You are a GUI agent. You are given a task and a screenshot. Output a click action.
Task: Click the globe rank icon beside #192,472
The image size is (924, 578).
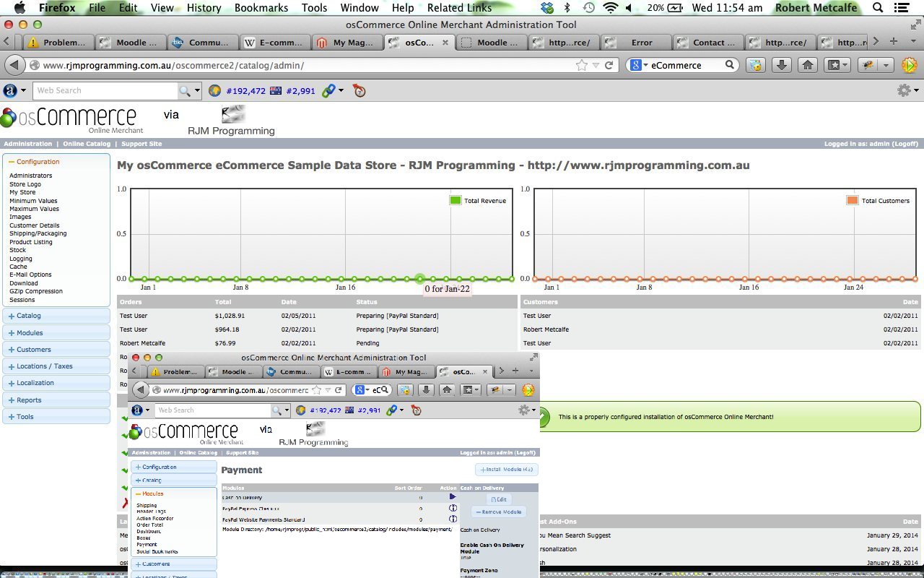(214, 91)
